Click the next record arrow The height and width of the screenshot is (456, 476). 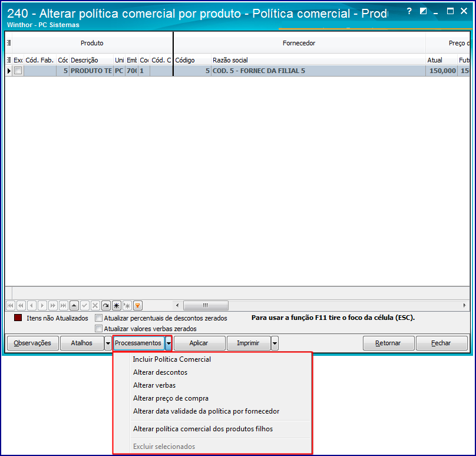[x=42, y=305]
